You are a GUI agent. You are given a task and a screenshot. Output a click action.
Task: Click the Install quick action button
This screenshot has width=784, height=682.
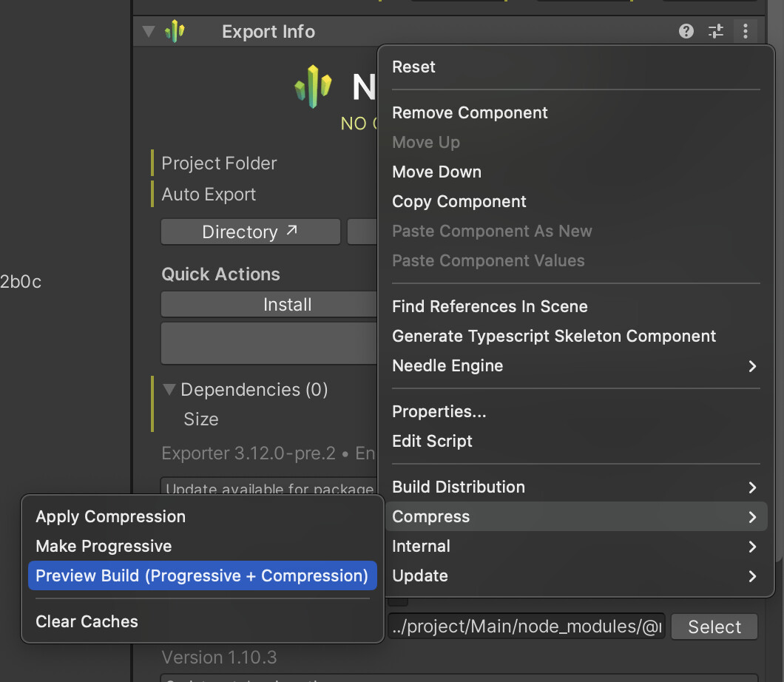tap(287, 304)
